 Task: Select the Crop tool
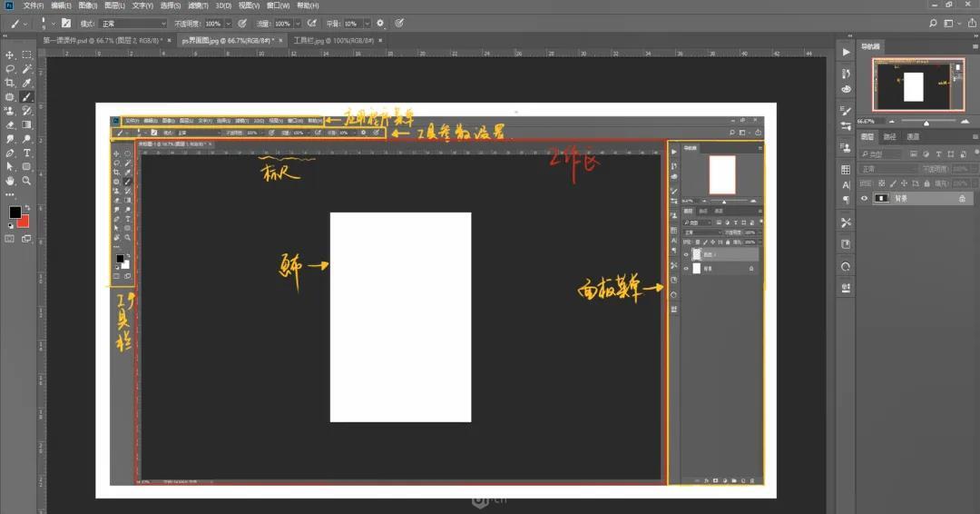point(10,83)
